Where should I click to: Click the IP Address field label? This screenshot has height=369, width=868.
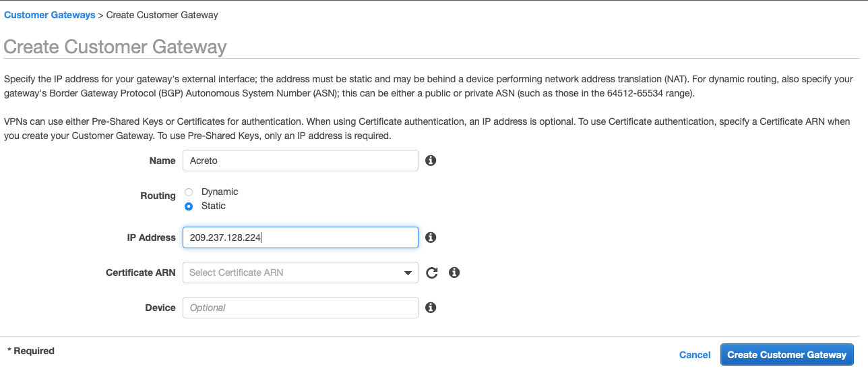(x=152, y=237)
